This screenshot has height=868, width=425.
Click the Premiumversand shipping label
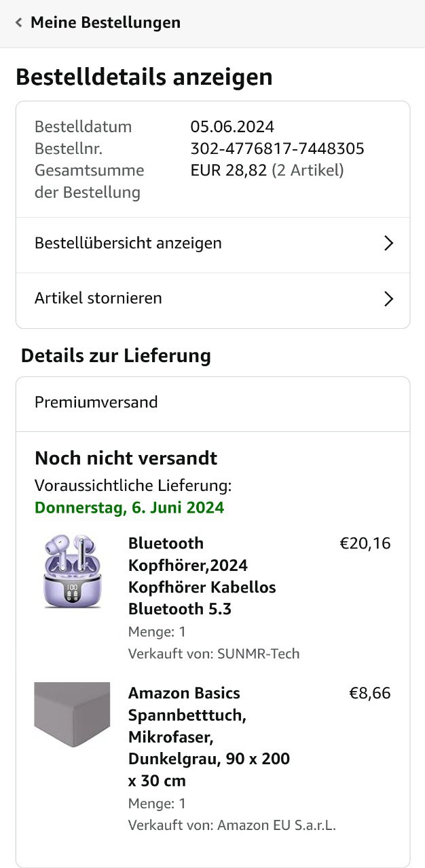point(96,402)
